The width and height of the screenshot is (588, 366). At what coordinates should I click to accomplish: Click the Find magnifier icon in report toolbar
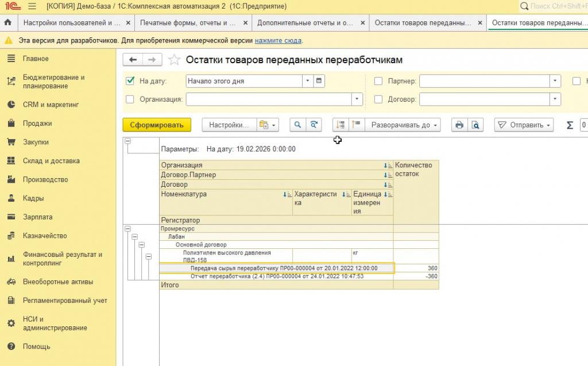297,125
